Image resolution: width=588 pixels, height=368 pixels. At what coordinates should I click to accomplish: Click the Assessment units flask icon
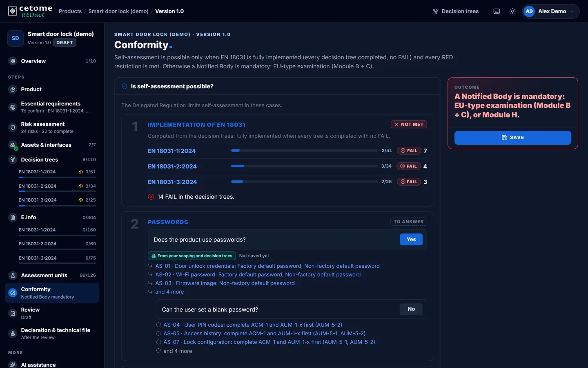[x=13, y=276]
